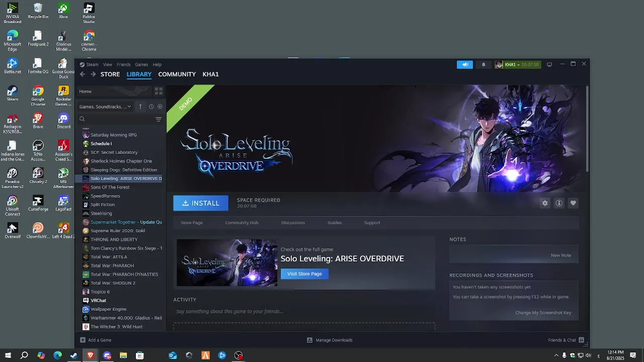This screenshot has height=362, width=644.
Task: Open the game's Store Page link
Action: 192,223
